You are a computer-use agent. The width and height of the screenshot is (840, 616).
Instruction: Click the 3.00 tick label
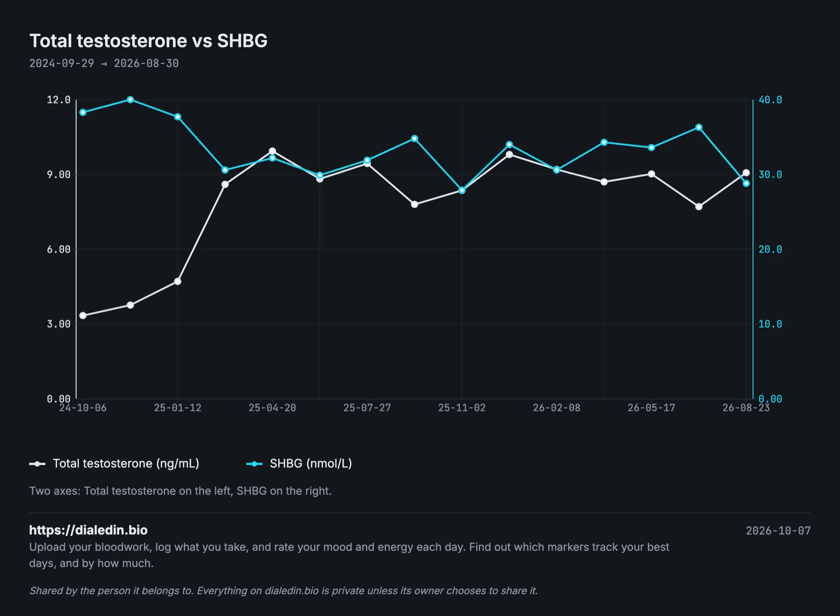click(x=59, y=324)
